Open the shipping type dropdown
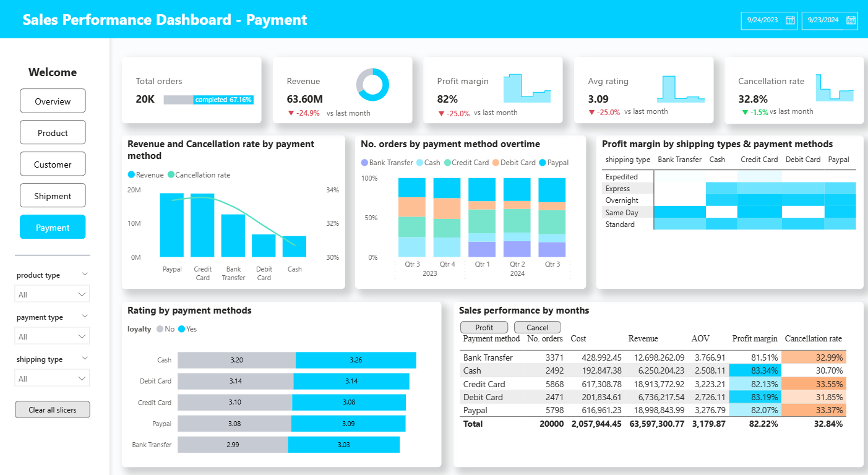 [52, 379]
